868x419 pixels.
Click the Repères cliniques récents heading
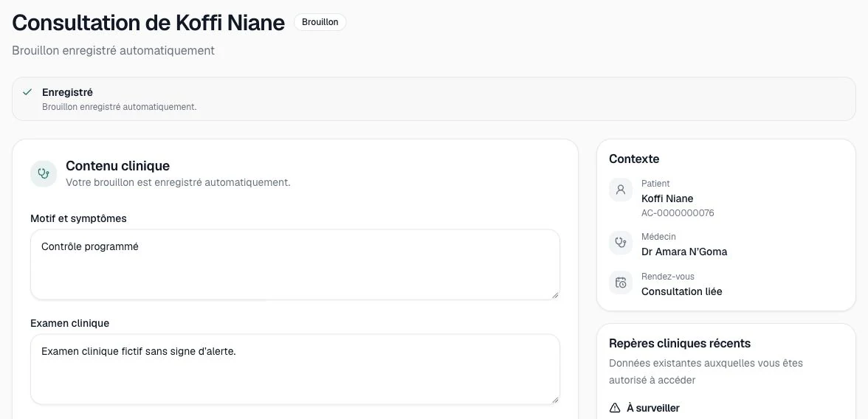point(680,343)
